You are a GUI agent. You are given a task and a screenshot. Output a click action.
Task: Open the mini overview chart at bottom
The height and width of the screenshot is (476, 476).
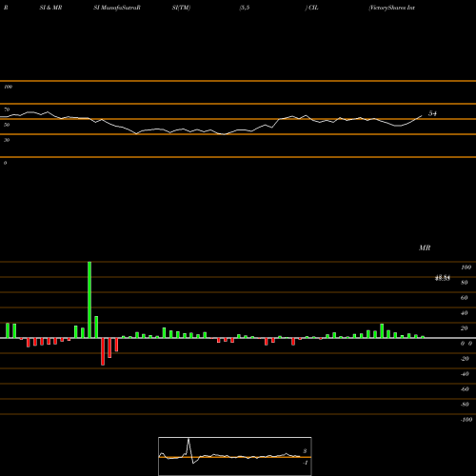pos(235,456)
